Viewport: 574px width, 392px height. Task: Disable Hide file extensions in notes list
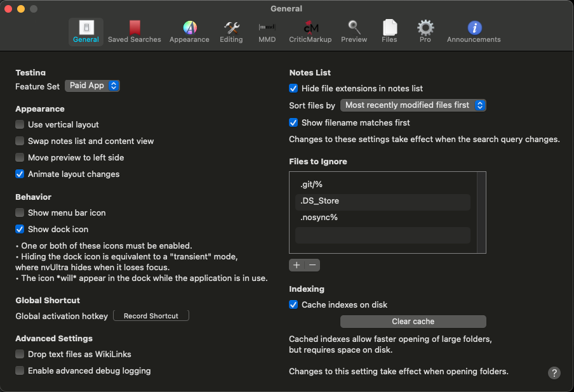pos(293,89)
